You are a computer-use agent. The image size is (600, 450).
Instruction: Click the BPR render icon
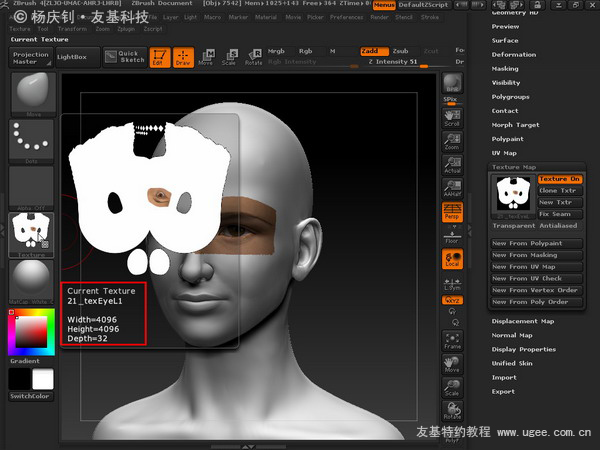pos(452,83)
